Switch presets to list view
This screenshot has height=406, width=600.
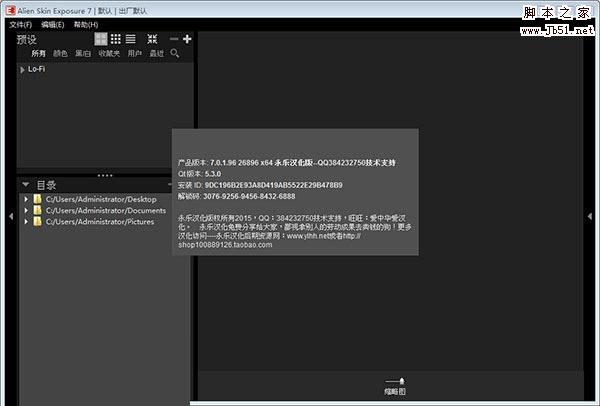tap(130, 39)
